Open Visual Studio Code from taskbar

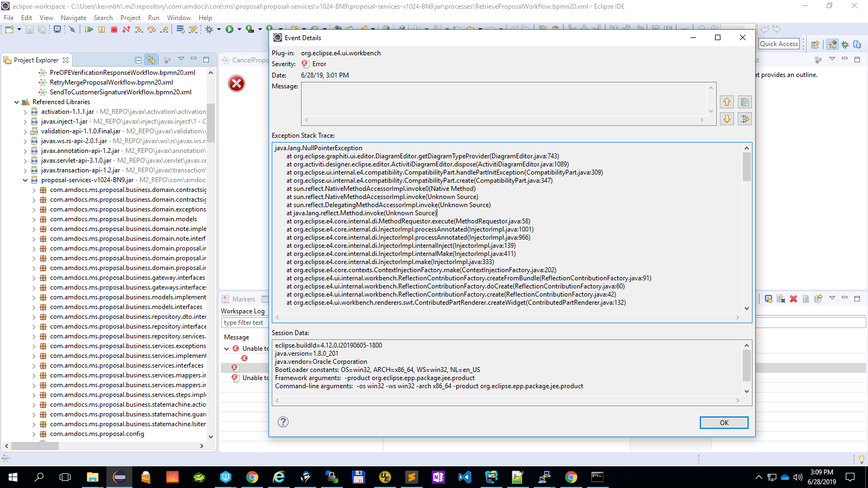coord(465,477)
